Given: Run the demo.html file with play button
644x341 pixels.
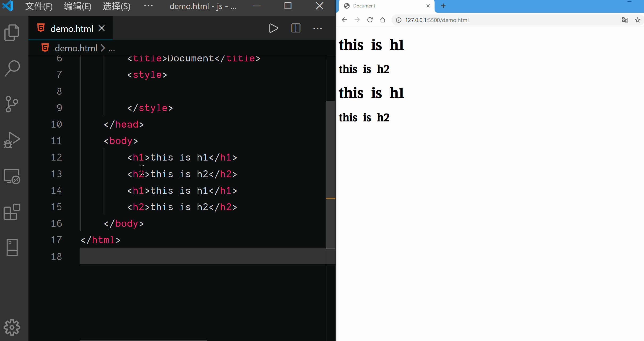Looking at the screenshot, I should click(273, 28).
